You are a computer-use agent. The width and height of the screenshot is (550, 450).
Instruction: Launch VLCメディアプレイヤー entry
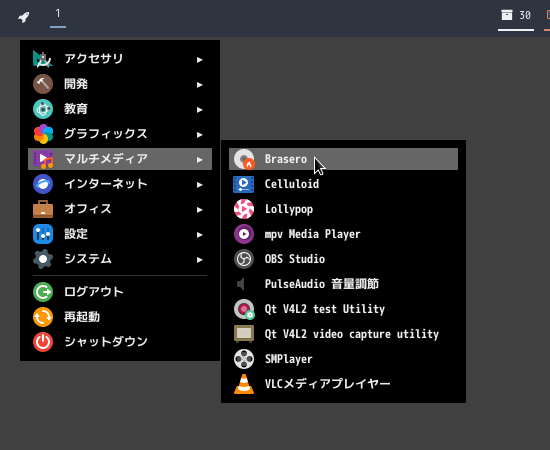pos(343,384)
